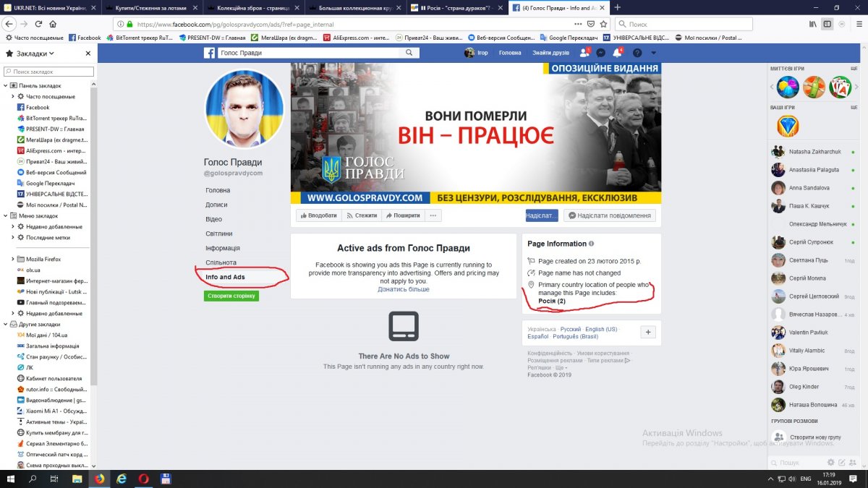Open Світлини in the page left menu
868x488 pixels.
tap(218, 234)
